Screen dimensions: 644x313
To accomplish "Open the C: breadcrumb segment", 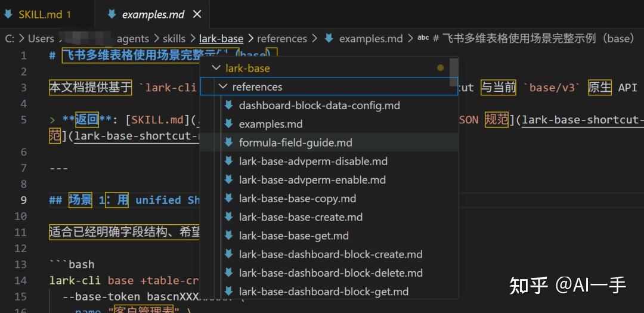I will [x=10, y=39].
